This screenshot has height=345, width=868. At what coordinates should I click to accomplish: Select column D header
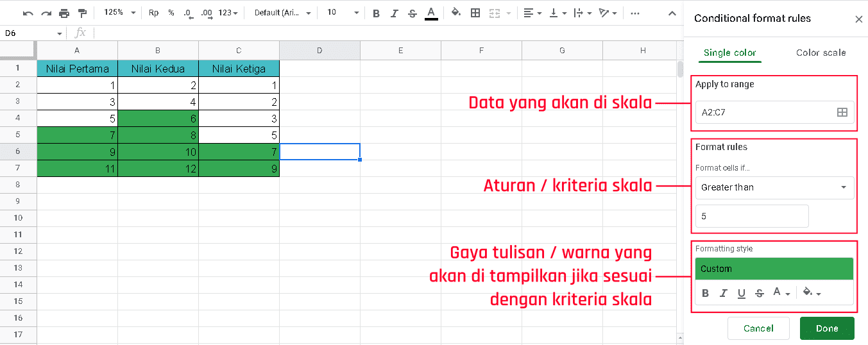pos(319,51)
